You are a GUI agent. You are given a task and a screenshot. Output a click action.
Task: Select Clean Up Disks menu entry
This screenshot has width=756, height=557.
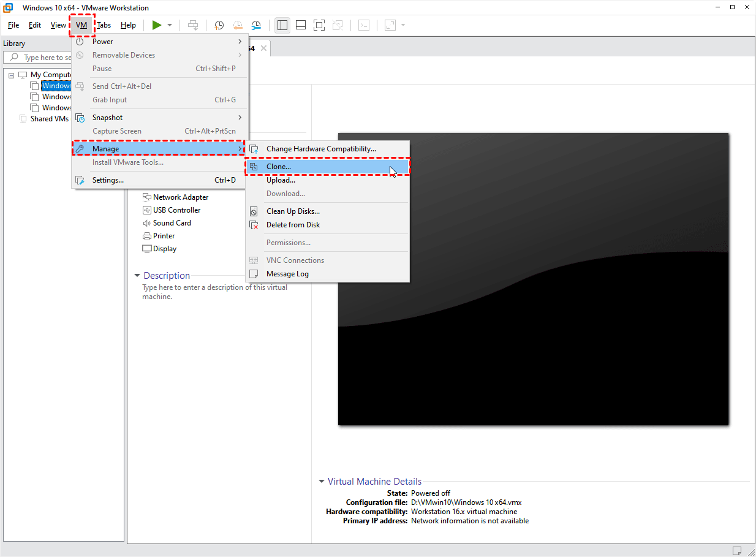(293, 211)
